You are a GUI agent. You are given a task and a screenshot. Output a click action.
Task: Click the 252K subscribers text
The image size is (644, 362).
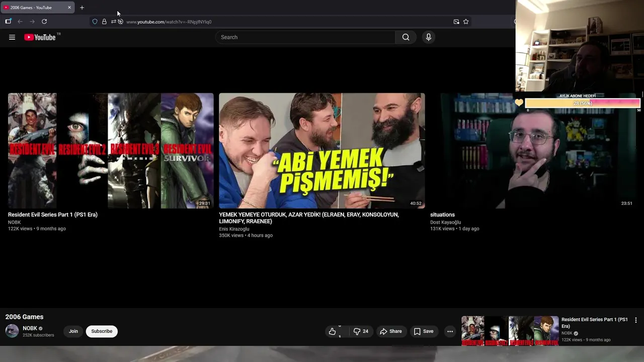(38, 335)
